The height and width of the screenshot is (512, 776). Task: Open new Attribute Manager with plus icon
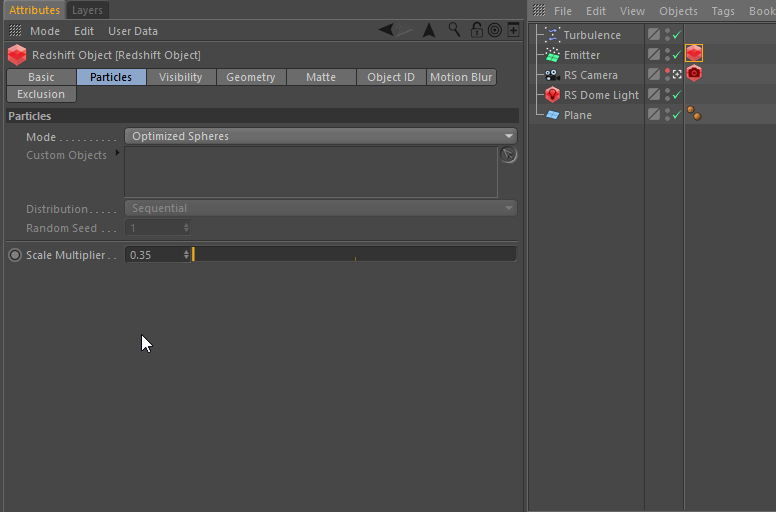coord(514,30)
